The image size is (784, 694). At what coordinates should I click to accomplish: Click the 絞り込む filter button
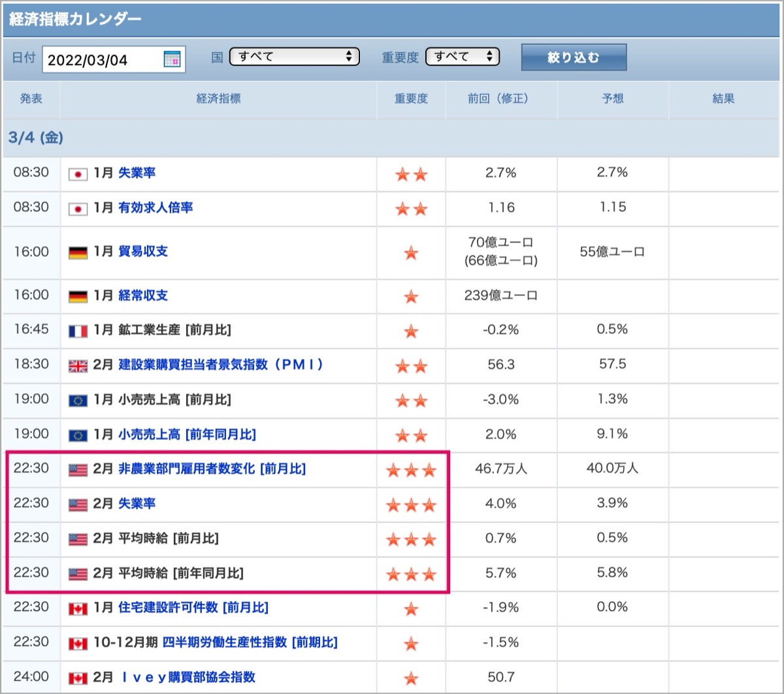(x=574, y=58)
